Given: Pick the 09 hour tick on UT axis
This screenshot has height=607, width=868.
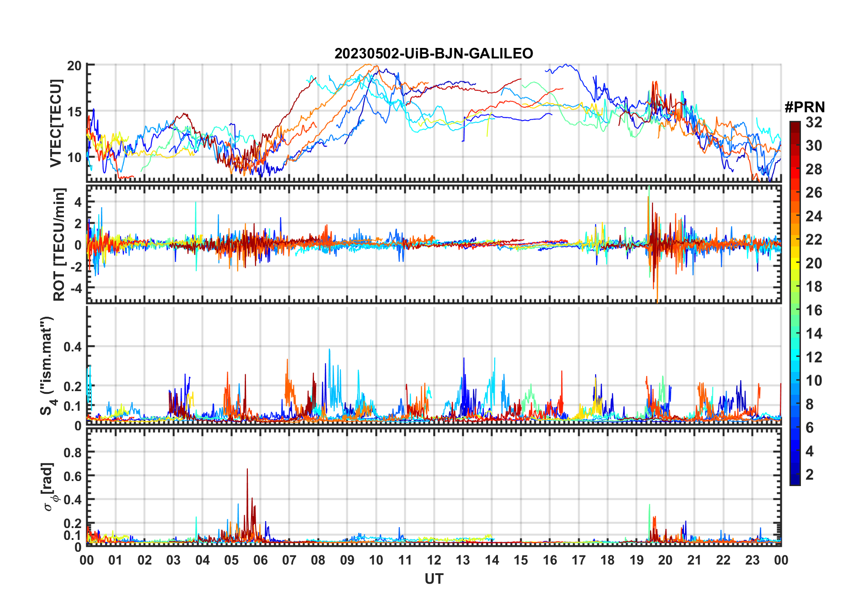Looking at the screenshot, I should coord(347,560).
